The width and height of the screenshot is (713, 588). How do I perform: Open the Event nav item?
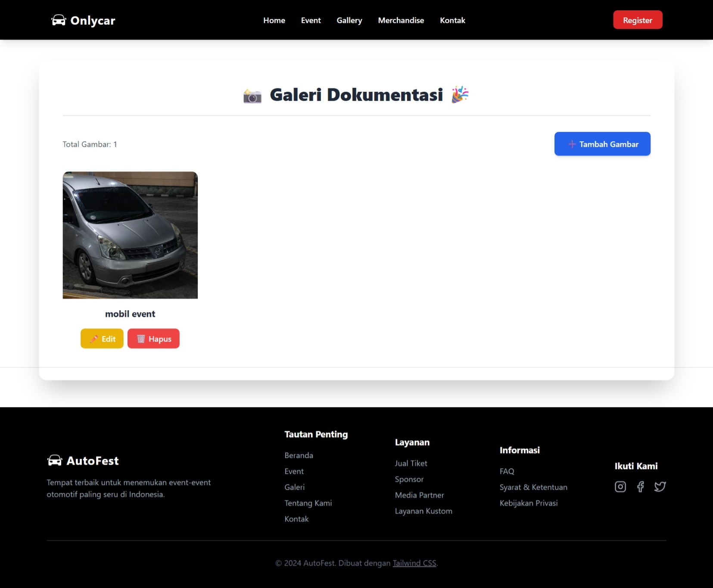311,20
